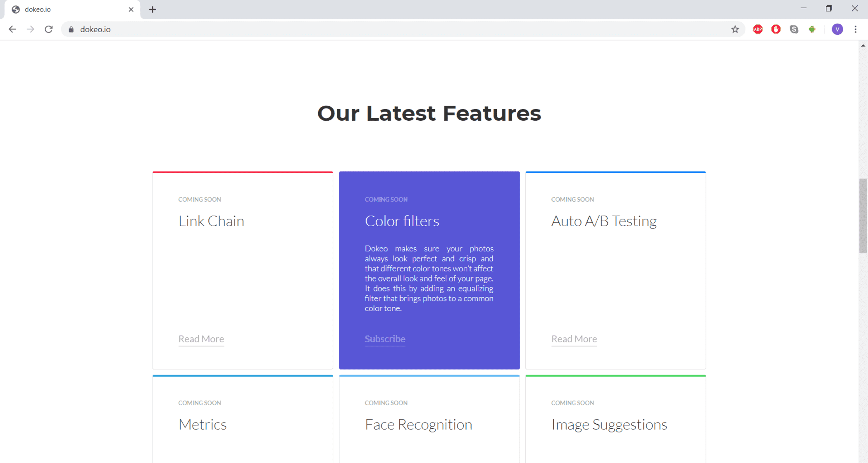This screenshot has width=868, height=463.
Task: Close the dokeo.io tab
Action: tap(131, 10)
